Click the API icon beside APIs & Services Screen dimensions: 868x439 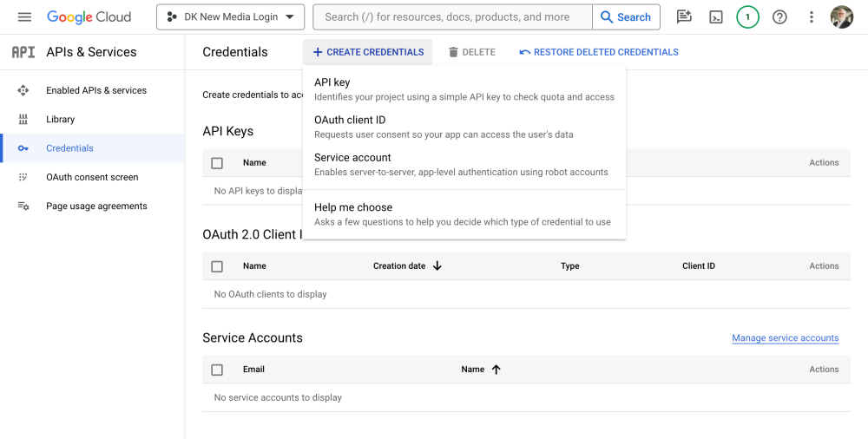coord(23,52)
